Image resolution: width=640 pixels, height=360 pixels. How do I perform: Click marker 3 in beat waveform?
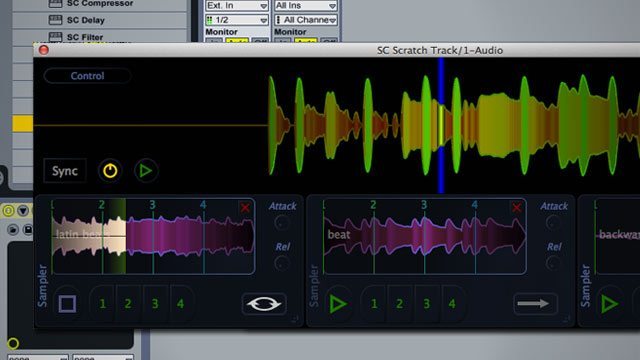[x=424, y=205]
